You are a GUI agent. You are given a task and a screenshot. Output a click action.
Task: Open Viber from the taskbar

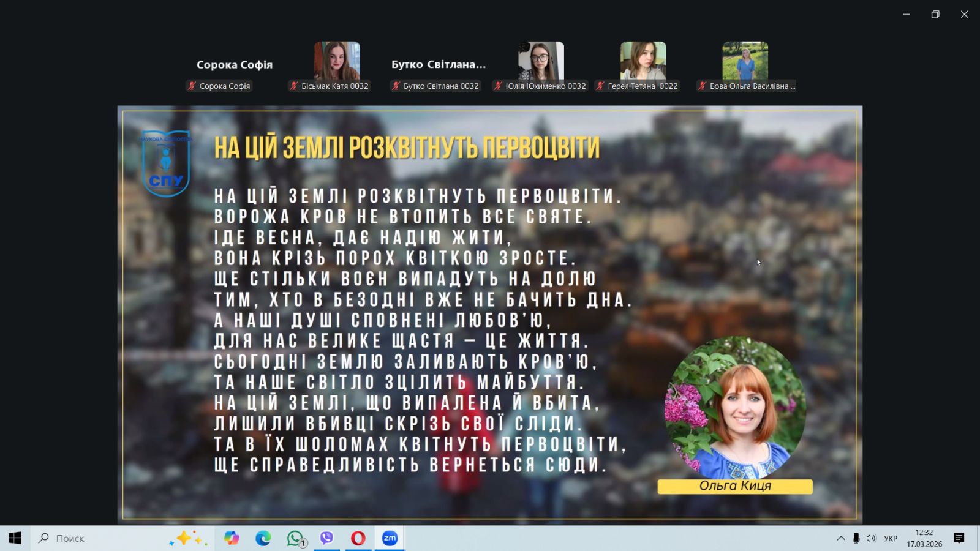326,538
